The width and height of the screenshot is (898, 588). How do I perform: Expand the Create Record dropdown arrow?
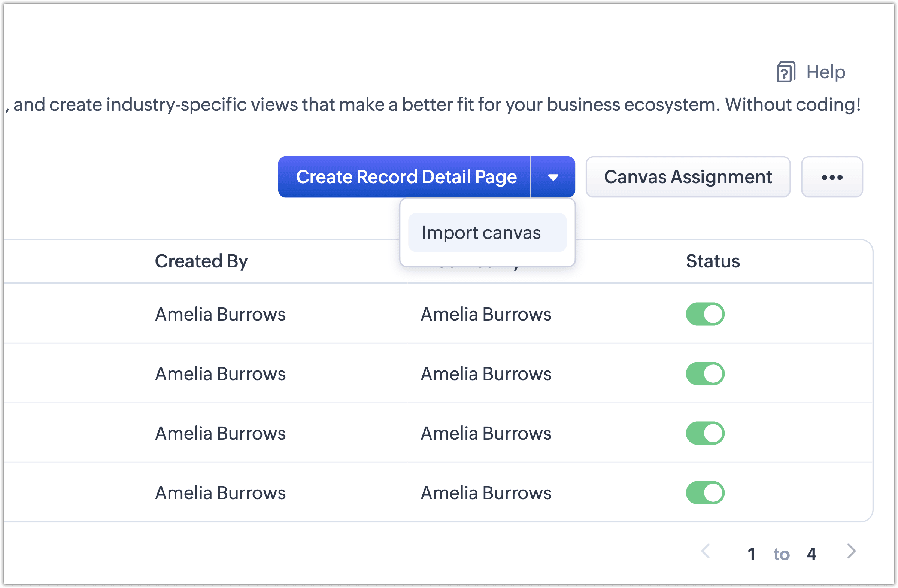coord(553,177)
